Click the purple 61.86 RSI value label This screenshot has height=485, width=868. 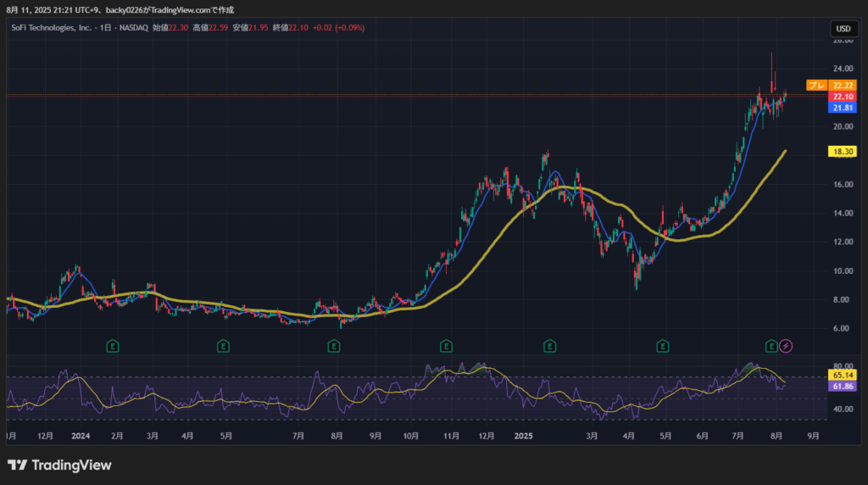[843, 387]
